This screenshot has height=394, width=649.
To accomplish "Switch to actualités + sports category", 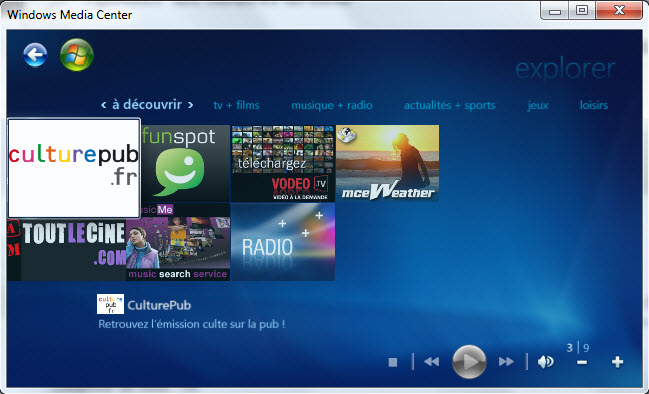I will tap(449, 105).
